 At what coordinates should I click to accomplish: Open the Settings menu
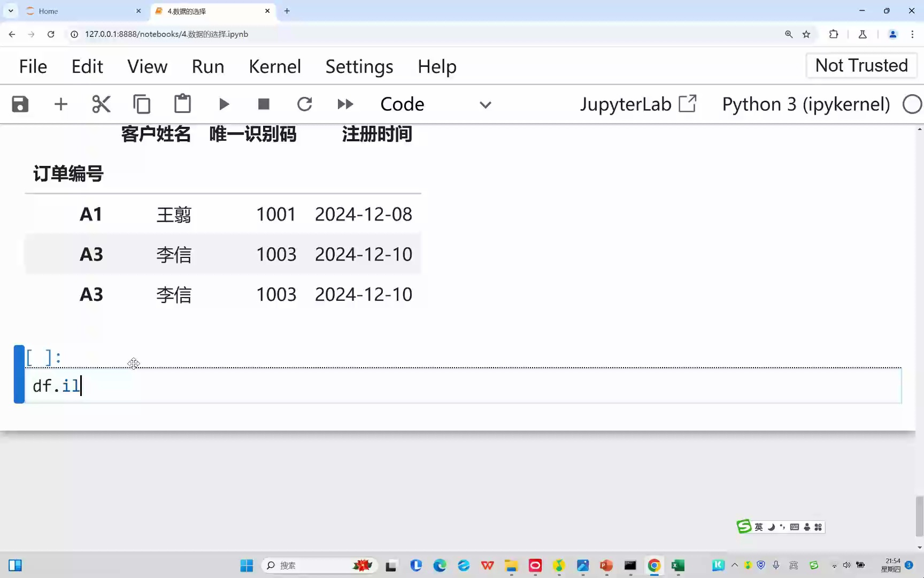tap(359, 66)
